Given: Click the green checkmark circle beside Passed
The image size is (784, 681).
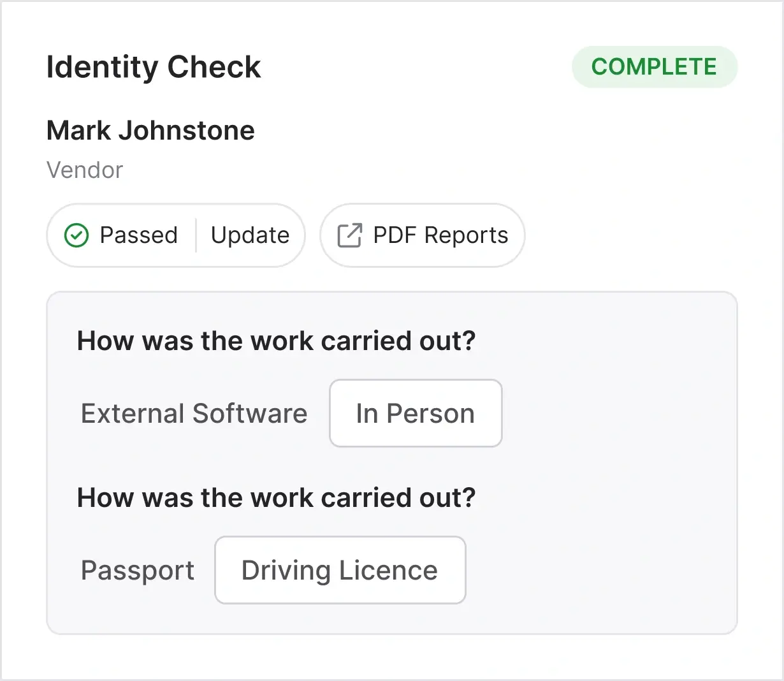Looking at the screenshot, I should (76, 235).
